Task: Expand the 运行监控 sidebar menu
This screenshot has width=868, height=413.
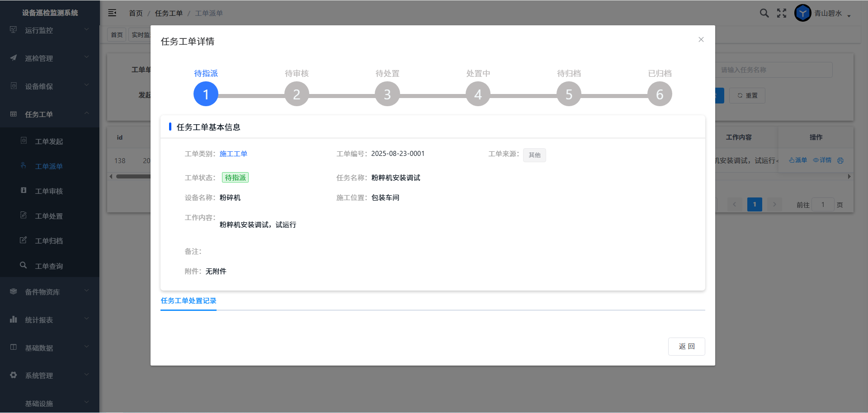Action: [50, 30]
